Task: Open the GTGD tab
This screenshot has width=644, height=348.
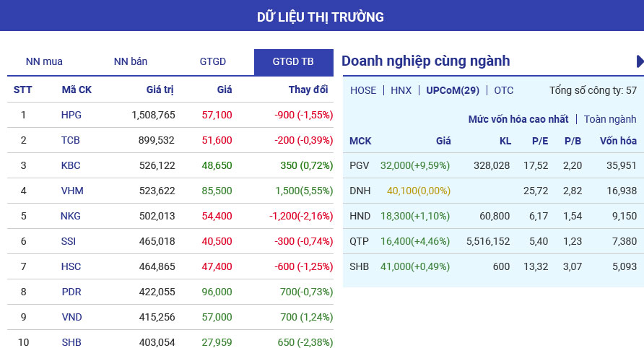Action: 213,61
